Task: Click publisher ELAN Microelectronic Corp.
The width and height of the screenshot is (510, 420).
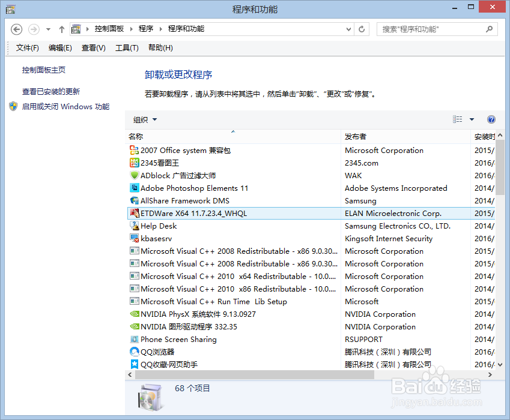Action: tap(393, 214)
